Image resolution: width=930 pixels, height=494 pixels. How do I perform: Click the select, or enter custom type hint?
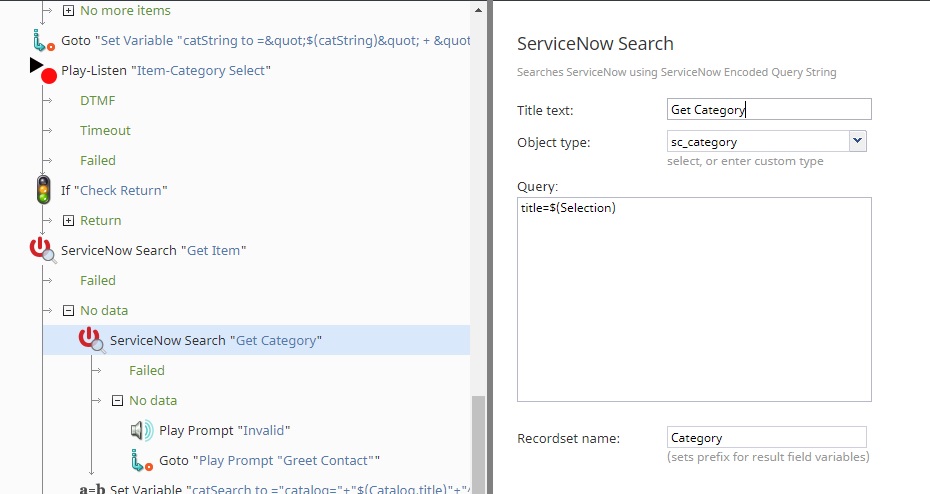[x=745, y=161]
